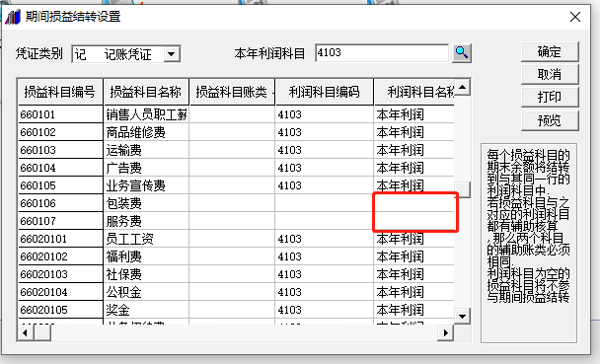Click the 公积金 name cell
This screenshot has width=600, height=364.
pos(146,292)
